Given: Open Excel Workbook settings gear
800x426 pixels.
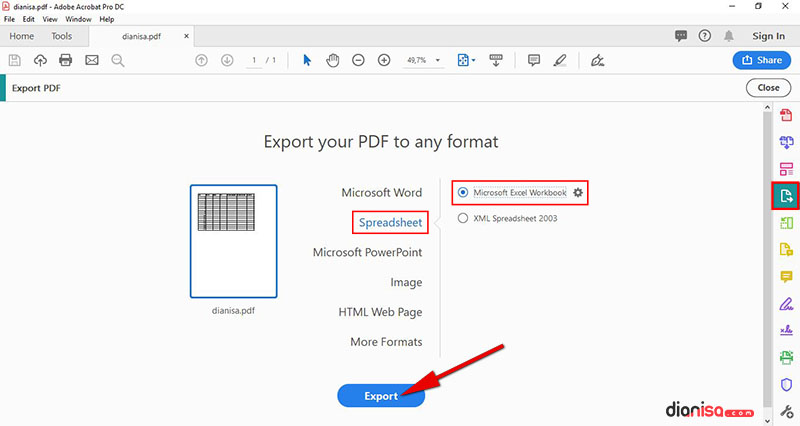Looking at the screenshot, I should pos(578,192).
